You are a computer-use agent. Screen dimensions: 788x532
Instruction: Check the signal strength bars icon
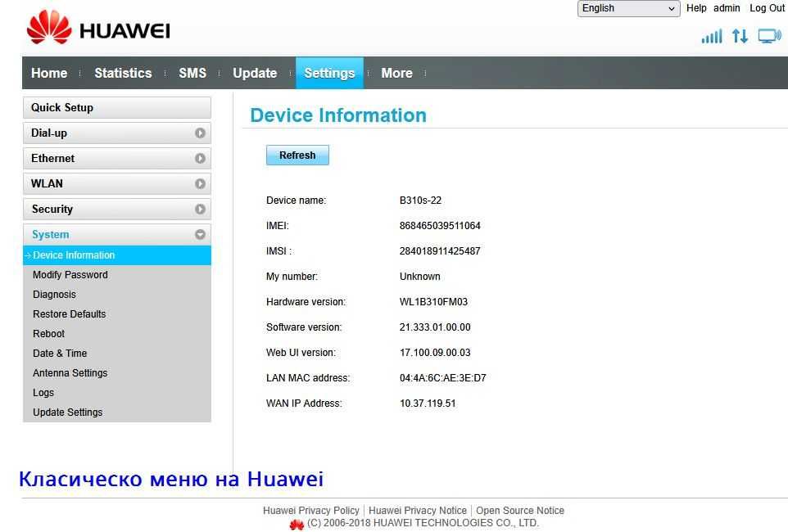[x=712, y=36]
